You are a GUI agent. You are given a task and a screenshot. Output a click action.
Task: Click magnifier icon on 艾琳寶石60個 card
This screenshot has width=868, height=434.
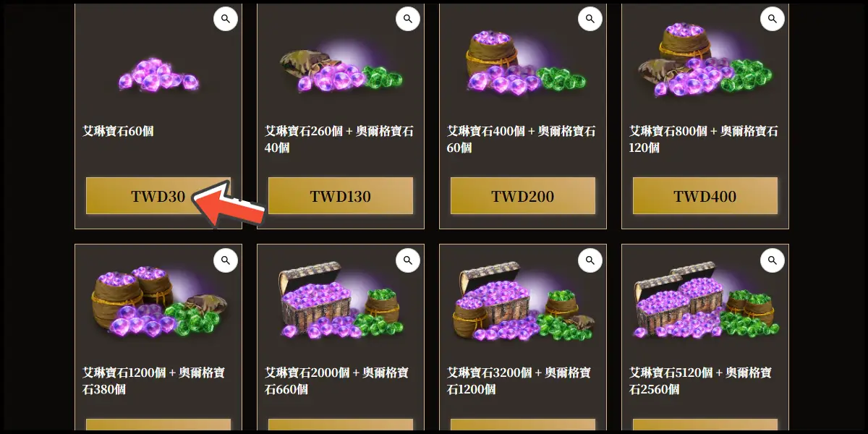[226, 19]
